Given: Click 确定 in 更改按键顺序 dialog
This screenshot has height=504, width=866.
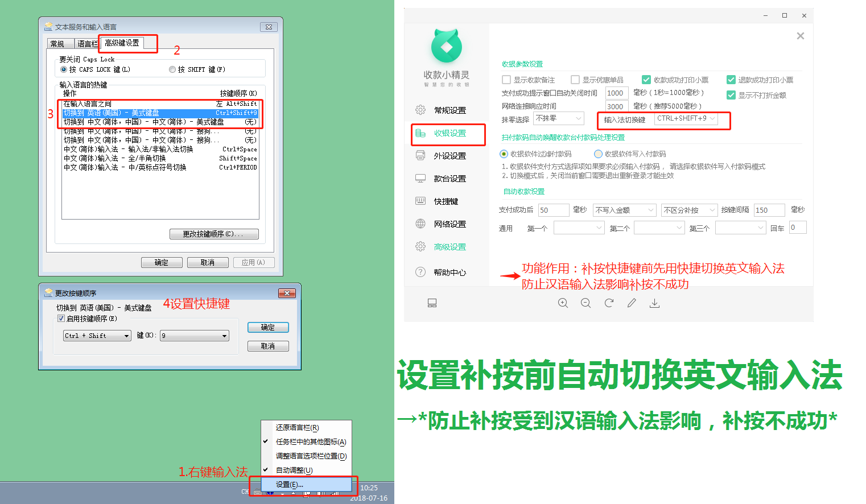Looking at the screenshot, I should [268, 328].
